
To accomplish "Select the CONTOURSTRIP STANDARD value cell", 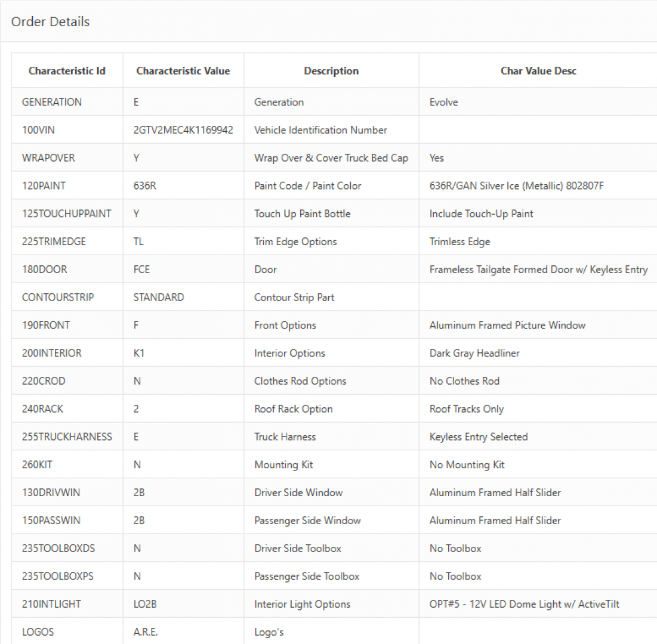I will 159,298.
